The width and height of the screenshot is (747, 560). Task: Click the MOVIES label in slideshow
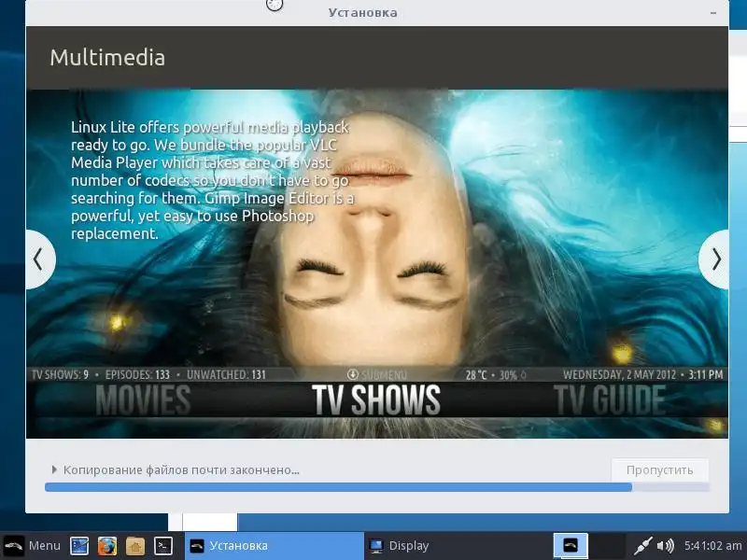pos(143,400)
